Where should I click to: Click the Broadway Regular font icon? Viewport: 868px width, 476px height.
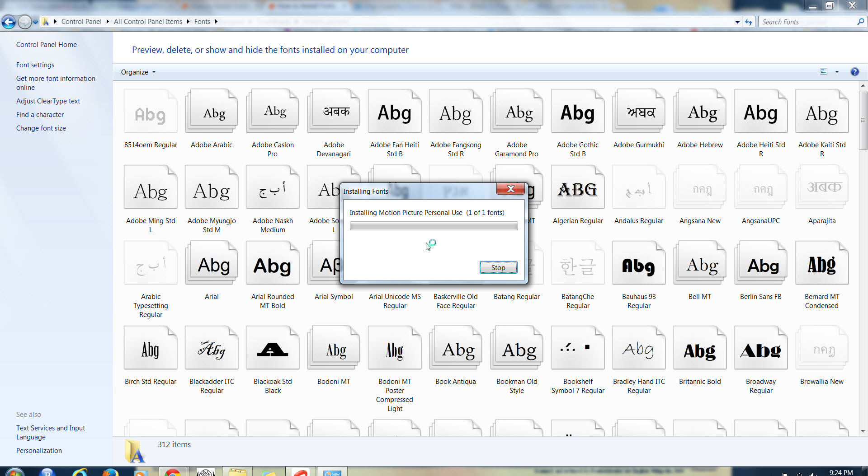(x=760, y=350)
